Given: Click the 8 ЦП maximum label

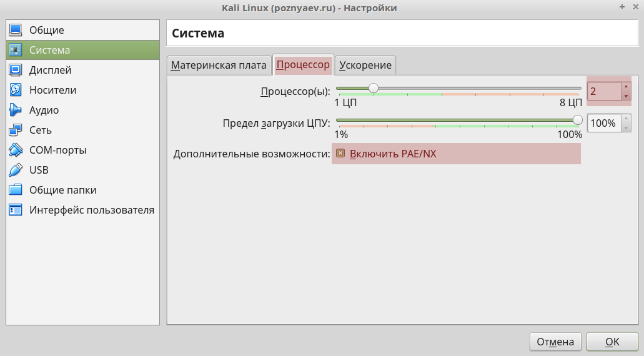Looking at the screenshot, I should pyautogui.click(x=571, y=102).
